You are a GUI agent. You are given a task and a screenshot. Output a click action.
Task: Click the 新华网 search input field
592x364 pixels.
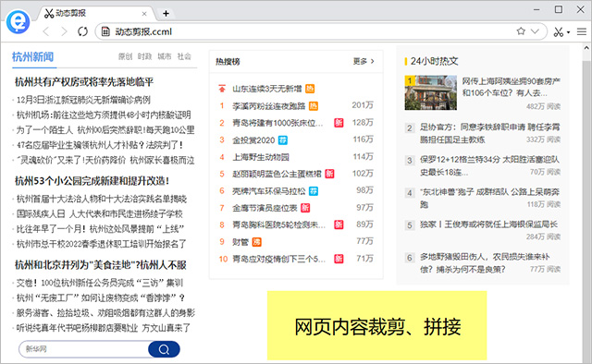(x=84, y=349)
